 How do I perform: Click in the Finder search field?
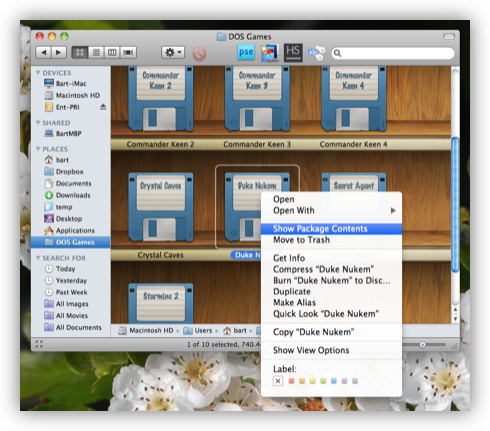(x=393, y=53)
